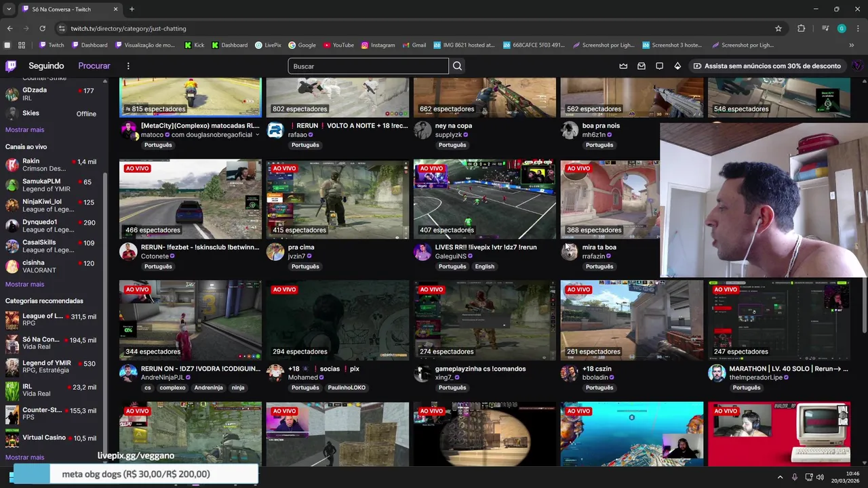Open the LivePix bookmark

268,45
